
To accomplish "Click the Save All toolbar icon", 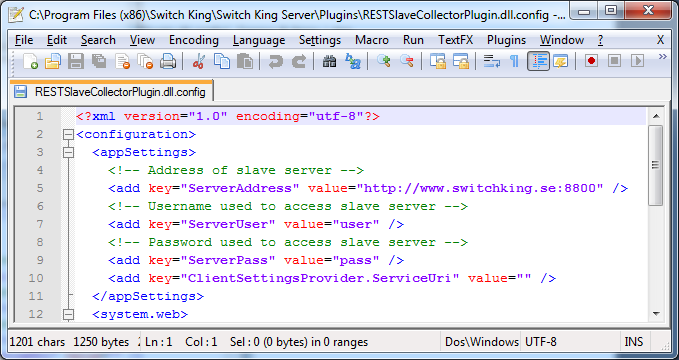I will (x=99, y=61).
